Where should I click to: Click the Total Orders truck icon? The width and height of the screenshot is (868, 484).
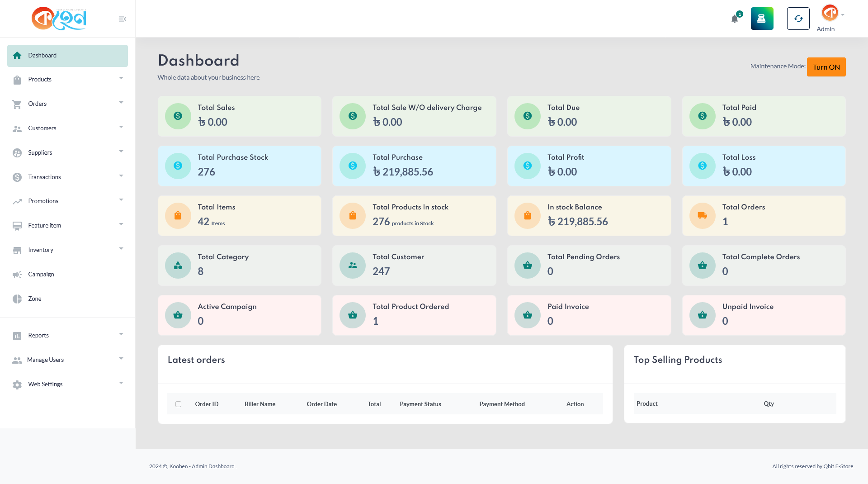tap(702, 216)
